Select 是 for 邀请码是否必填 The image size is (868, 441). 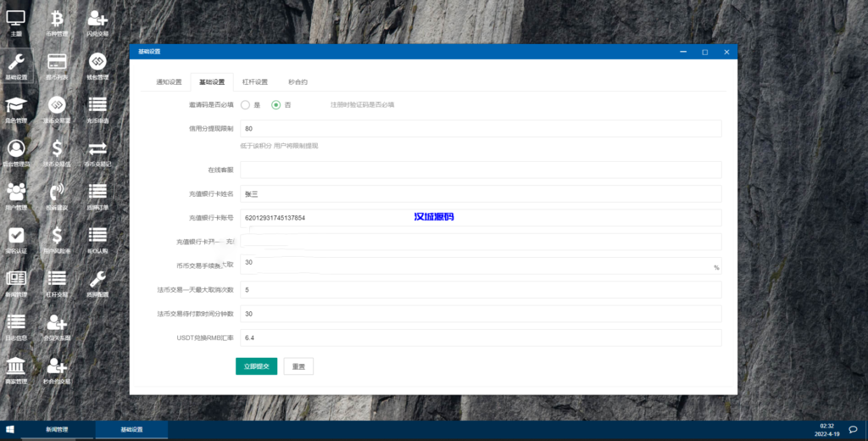tap(245, 105)
